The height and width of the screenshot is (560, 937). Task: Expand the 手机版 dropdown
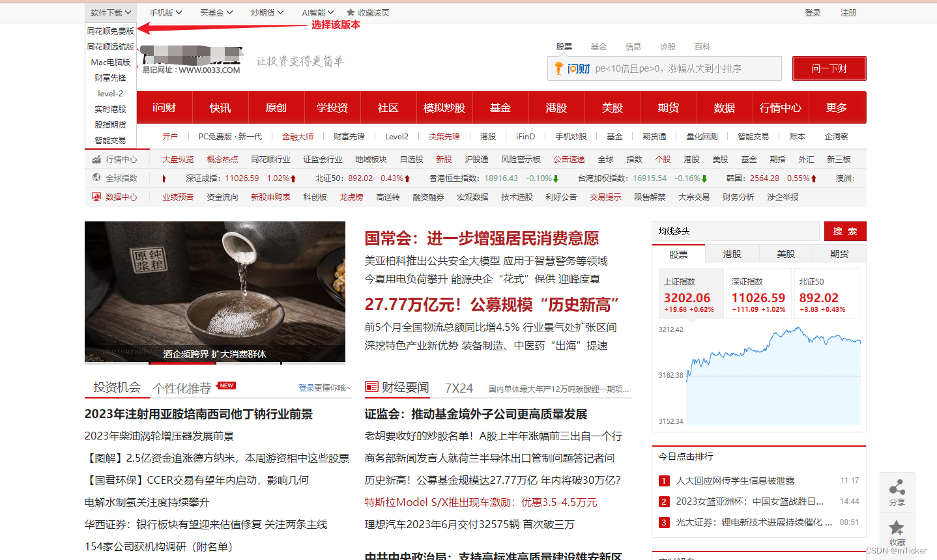pos(166,12)
